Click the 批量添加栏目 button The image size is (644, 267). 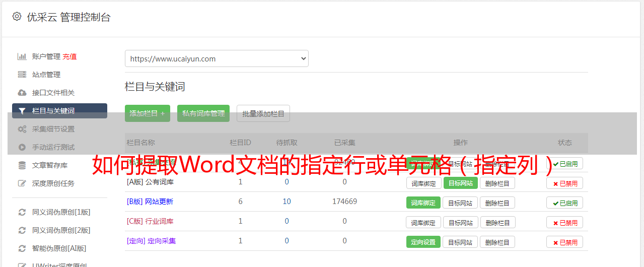[x=263, y=113]
